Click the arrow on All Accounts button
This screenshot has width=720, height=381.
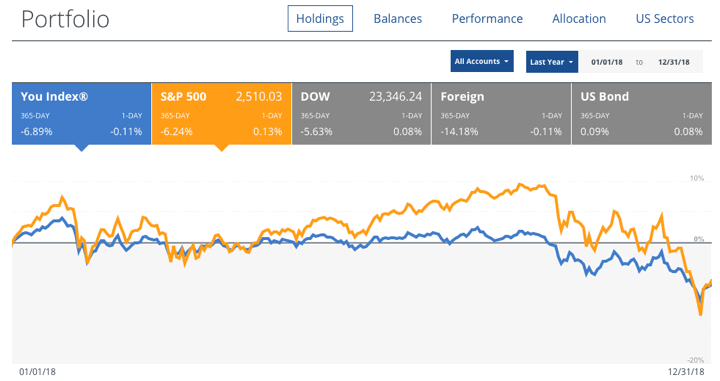(506, 62)
